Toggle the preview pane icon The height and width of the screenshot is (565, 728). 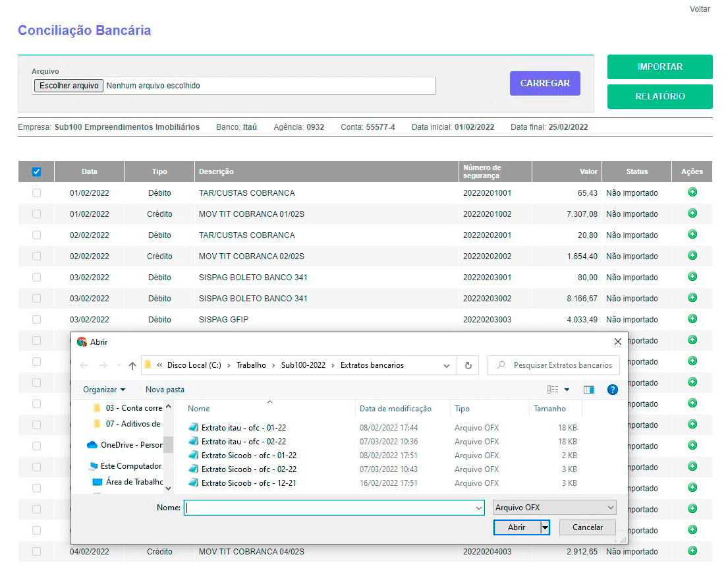click(x=588, y=390)
